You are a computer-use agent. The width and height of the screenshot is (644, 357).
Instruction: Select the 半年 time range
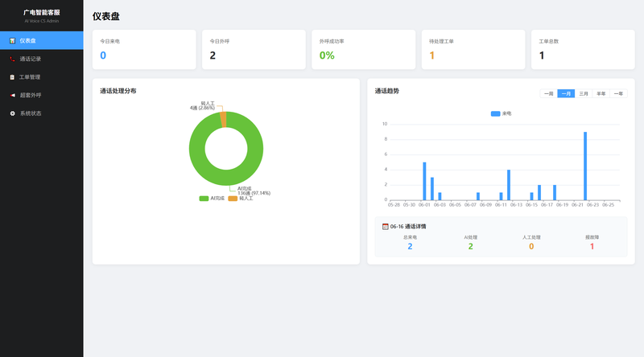click(601, 93)
